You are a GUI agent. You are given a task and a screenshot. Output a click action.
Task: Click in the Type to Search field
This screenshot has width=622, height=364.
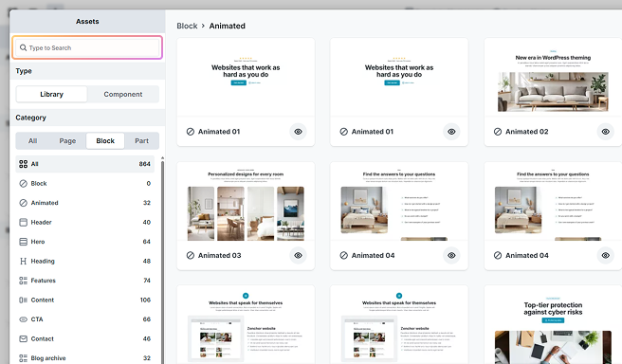point(87,47)
